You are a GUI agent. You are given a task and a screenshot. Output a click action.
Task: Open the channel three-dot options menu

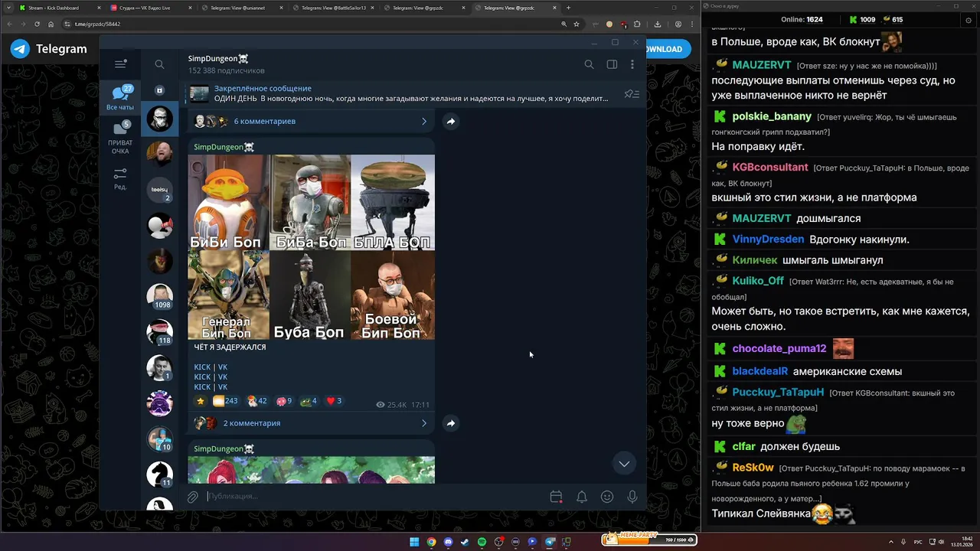click(632, 64)
